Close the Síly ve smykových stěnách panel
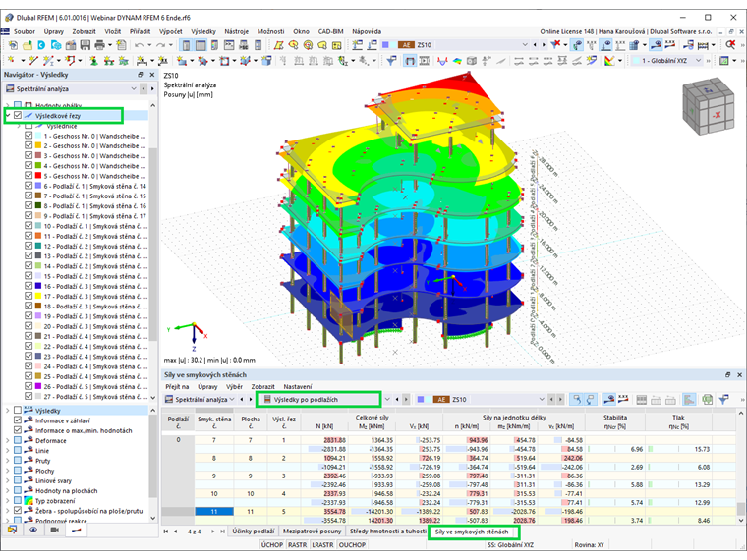This screenshot has width=747, height=560. pyautogui.click(x=739, y=374)
